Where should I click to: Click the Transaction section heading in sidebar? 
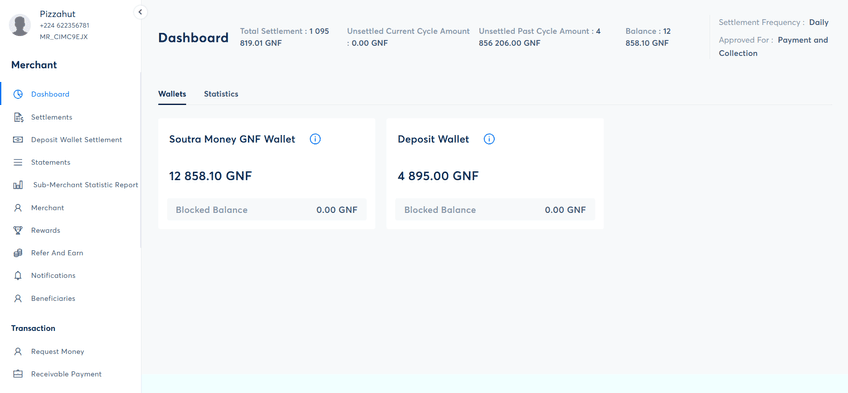pyautogui.click(x=33, y=328)
